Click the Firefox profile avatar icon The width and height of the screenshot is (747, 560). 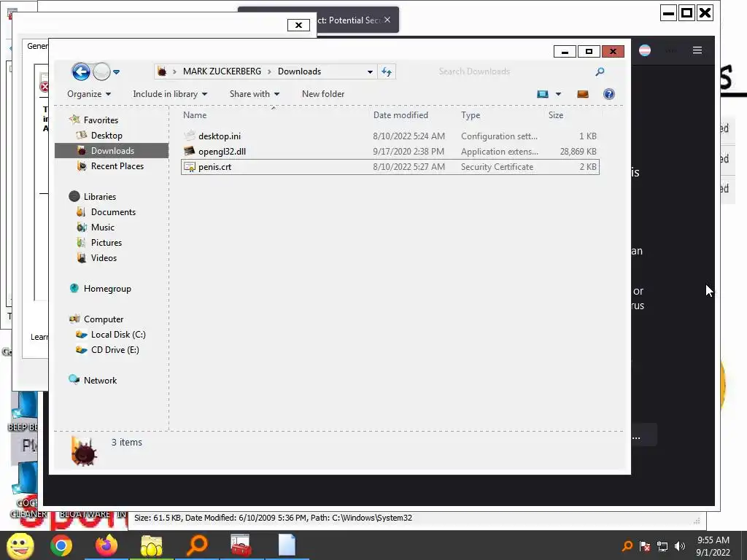click(x=645, y=50)
